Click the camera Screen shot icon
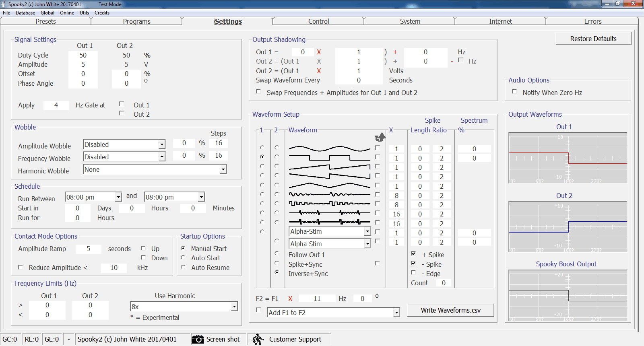Viewport: 644px width, 346px height. click(x=197, y=339)
